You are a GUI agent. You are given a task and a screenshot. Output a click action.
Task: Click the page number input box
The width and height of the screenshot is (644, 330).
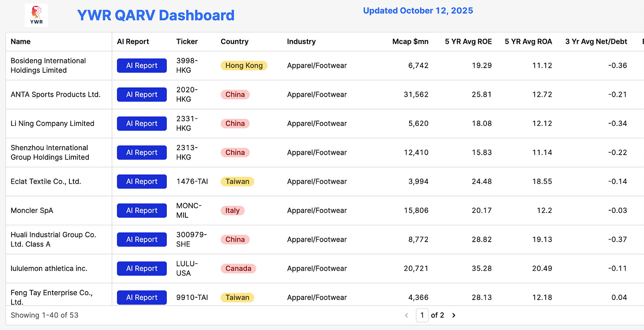coord(422,315)
